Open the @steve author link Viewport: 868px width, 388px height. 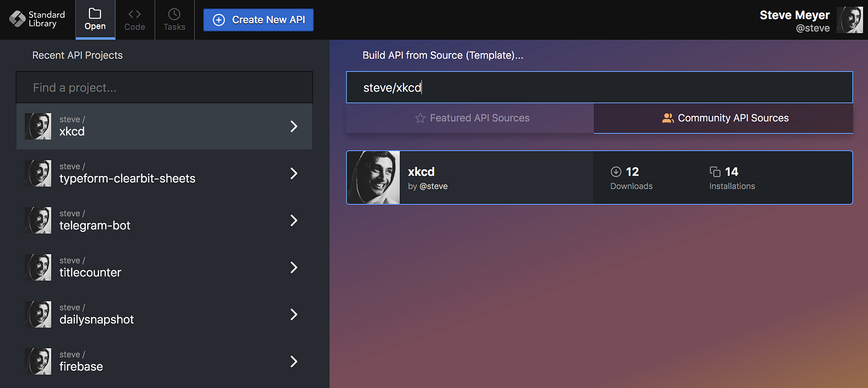coord(433,186)
